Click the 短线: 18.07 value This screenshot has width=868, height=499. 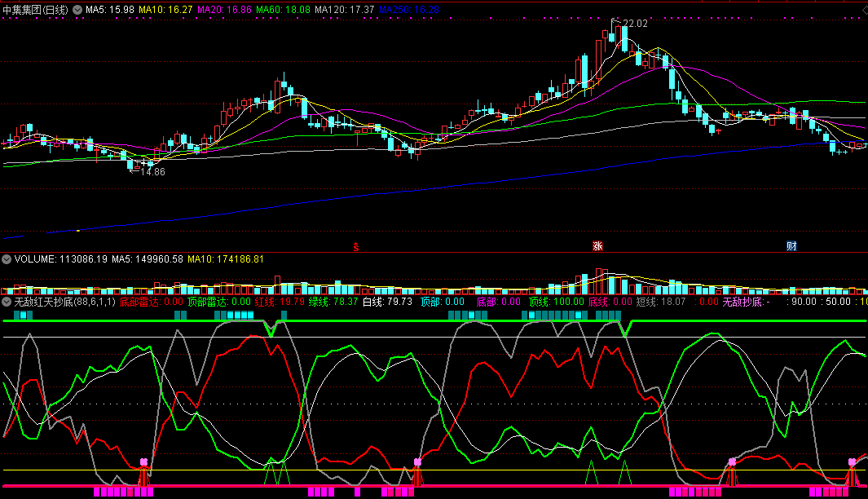point(661,302)
